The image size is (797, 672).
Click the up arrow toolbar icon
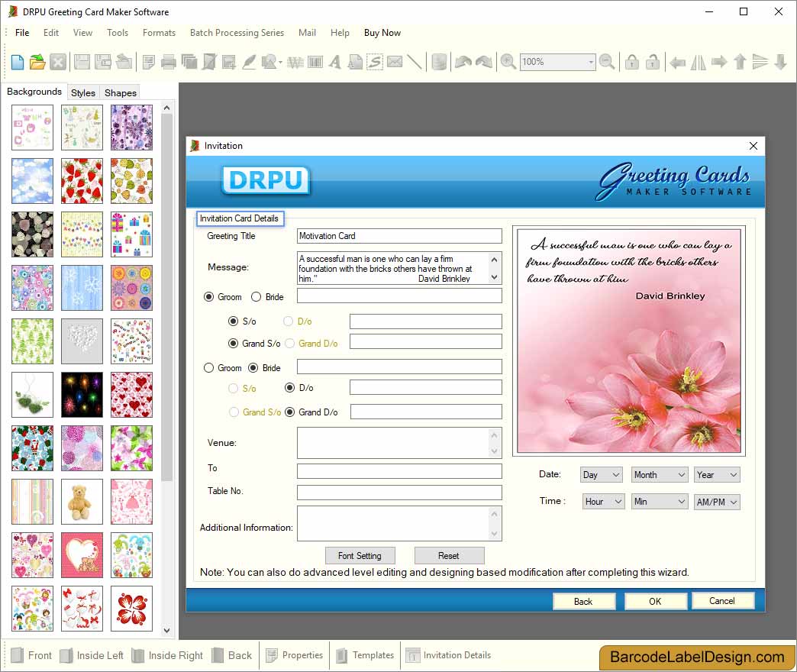pos(740,62)
